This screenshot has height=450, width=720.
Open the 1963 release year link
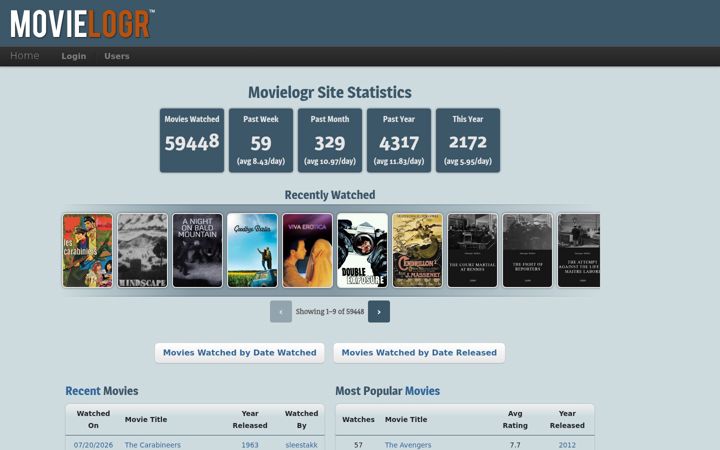coord(250,445)
